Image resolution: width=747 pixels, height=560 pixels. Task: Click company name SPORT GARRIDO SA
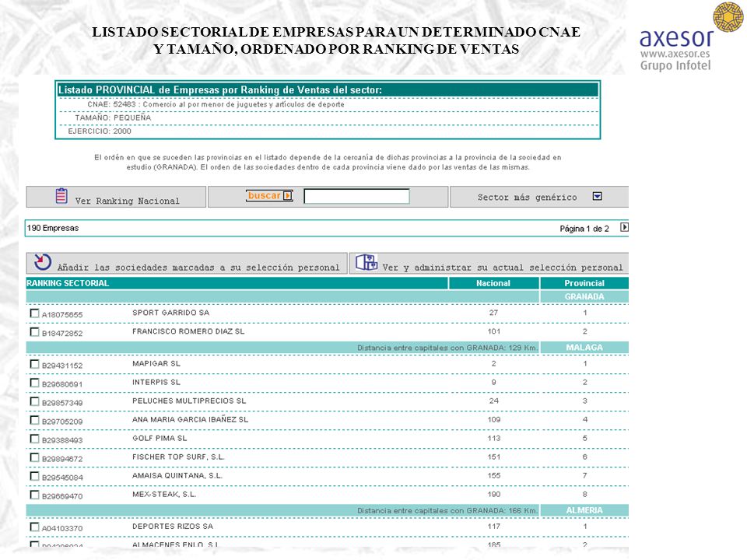[x=170, y=313]
